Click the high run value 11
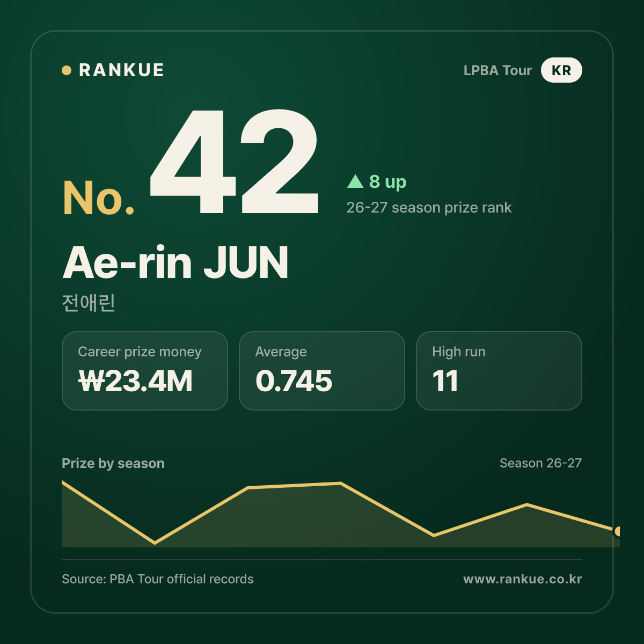The image size is (644, 644). (x=445, y=382)
